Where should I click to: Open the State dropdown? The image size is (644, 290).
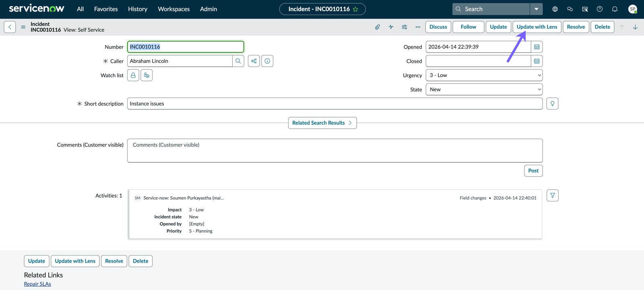(484, 89)
